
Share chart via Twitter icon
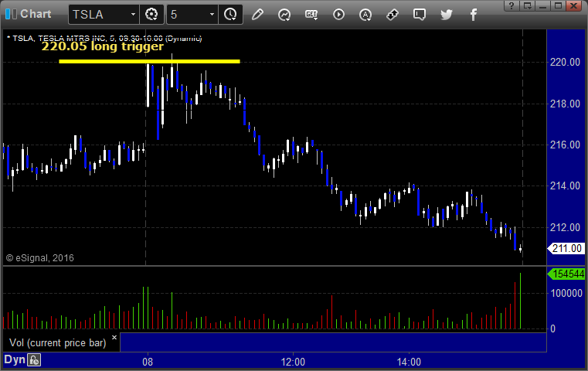(x=447, y=15)
